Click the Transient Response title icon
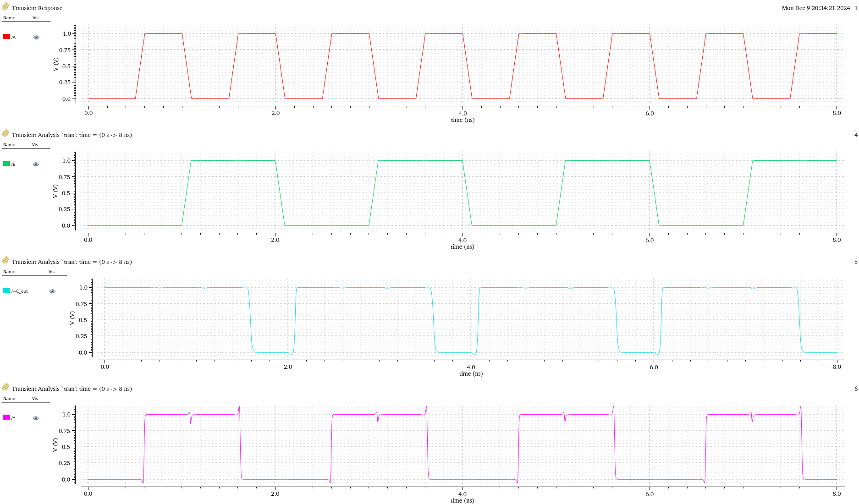The height and width of the screenshot is (504, 859). (x=6, y=6)
